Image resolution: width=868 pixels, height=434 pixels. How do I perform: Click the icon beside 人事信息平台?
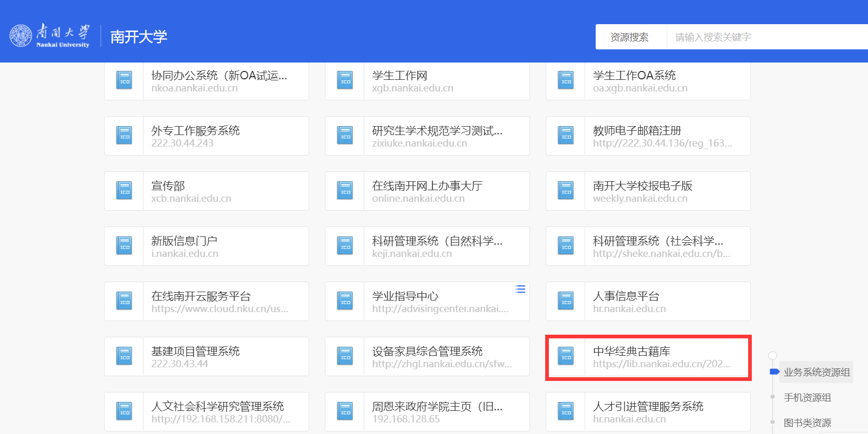(x=566, y=301)
